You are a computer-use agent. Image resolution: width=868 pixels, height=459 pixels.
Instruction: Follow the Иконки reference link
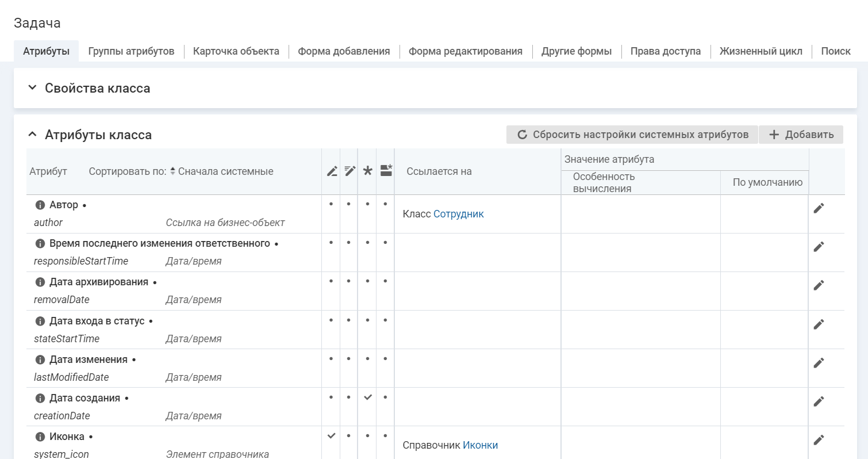pos(480,445)
